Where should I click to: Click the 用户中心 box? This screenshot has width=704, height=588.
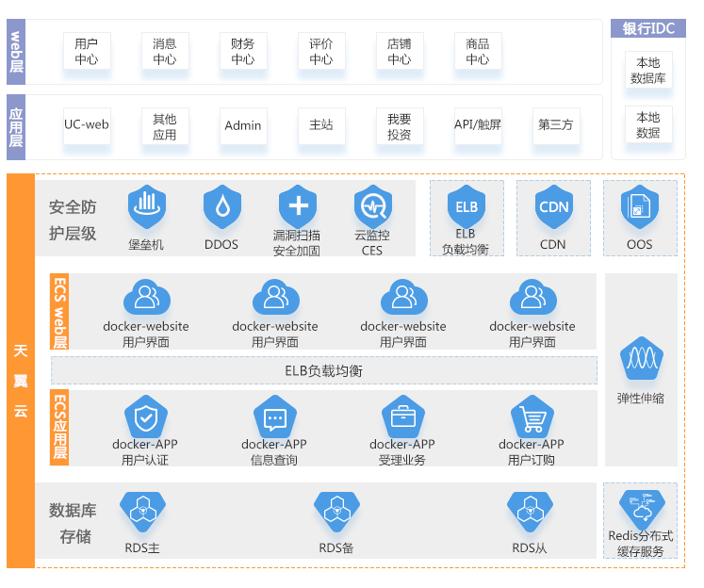87,51
